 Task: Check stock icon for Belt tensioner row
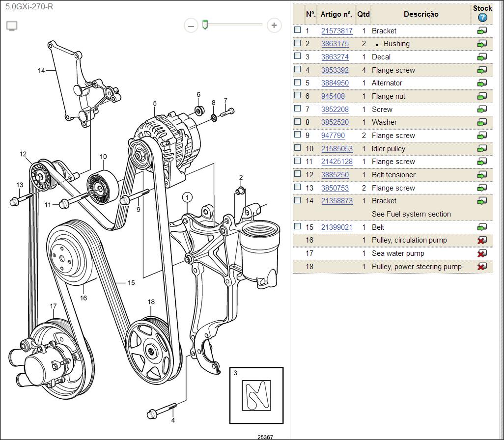(x=482, y=175)
